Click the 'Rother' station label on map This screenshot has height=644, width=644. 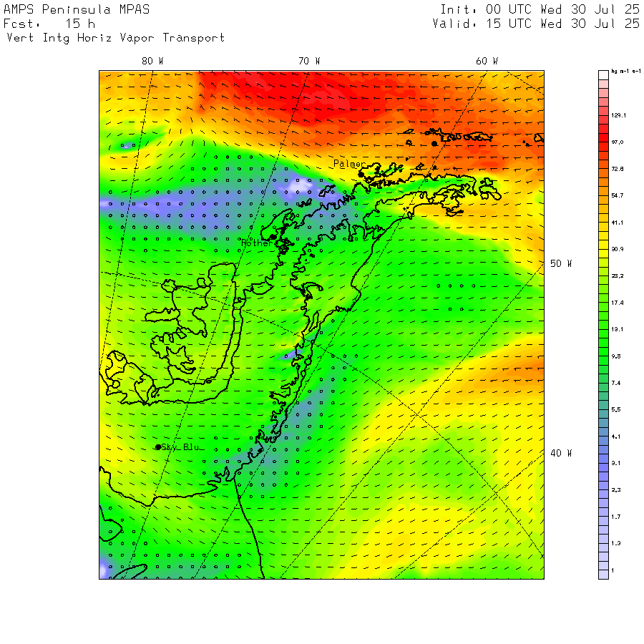click(x=257, y=243)
